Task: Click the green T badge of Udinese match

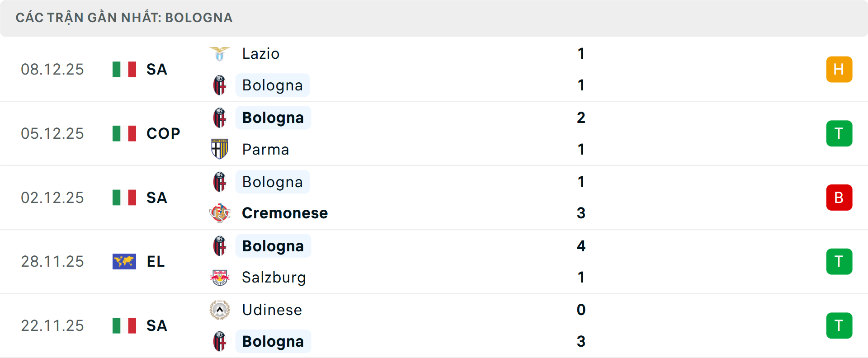Action: coord(839,325)
